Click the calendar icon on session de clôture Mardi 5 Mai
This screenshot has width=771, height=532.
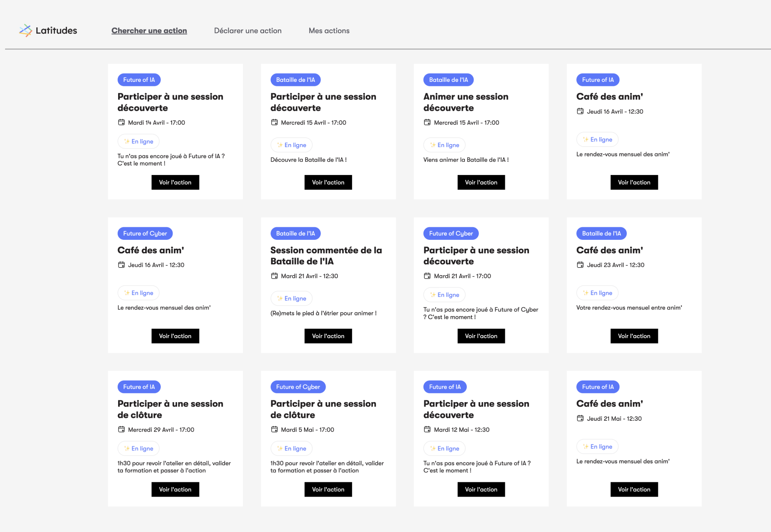(x=274, y=430)
